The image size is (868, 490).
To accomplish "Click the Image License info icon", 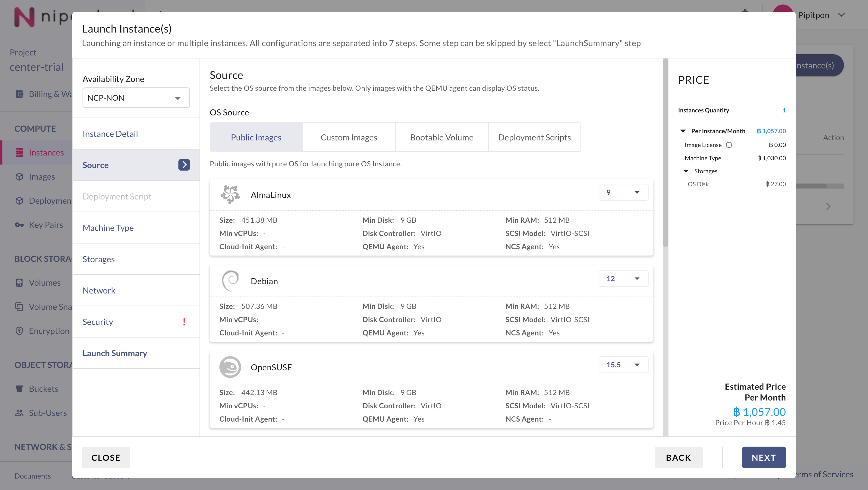I will coord(729,145).
